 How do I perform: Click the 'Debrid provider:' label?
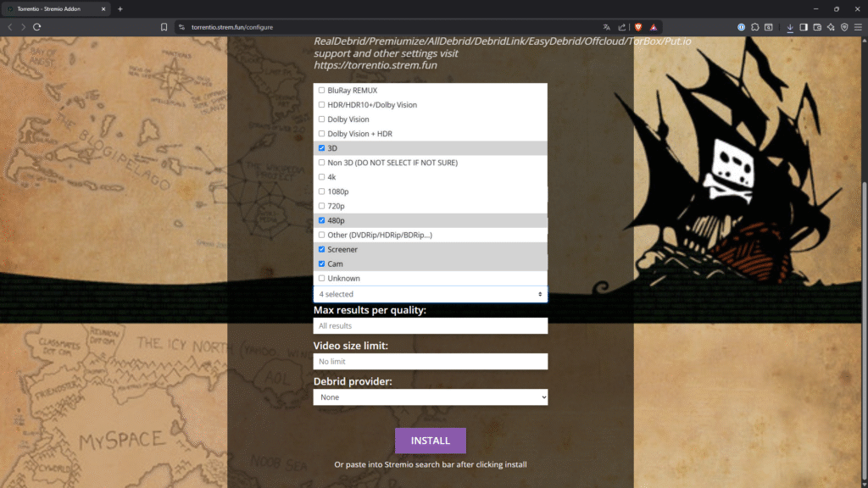(x=353, y=381)
